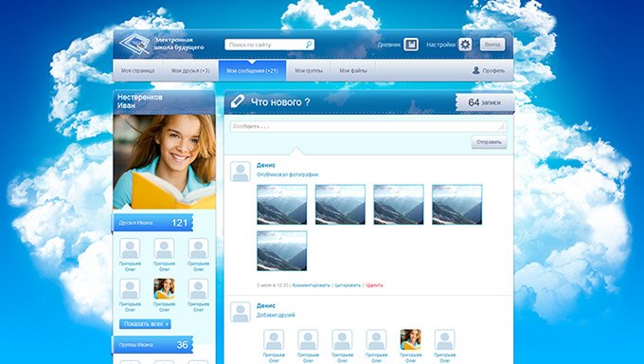Click the Добавил друзей text

[x=276, y=316]
